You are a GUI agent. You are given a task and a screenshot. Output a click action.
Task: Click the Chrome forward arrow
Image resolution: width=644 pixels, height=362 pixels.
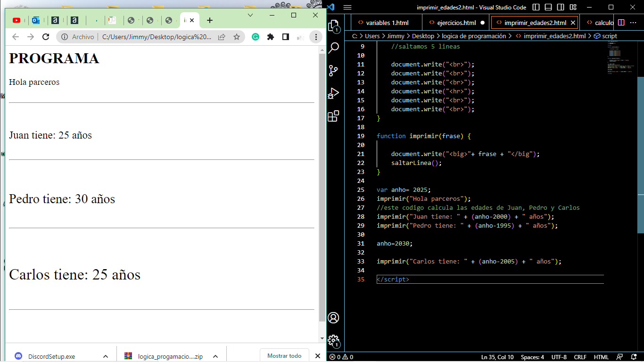(x=31, y=37)
